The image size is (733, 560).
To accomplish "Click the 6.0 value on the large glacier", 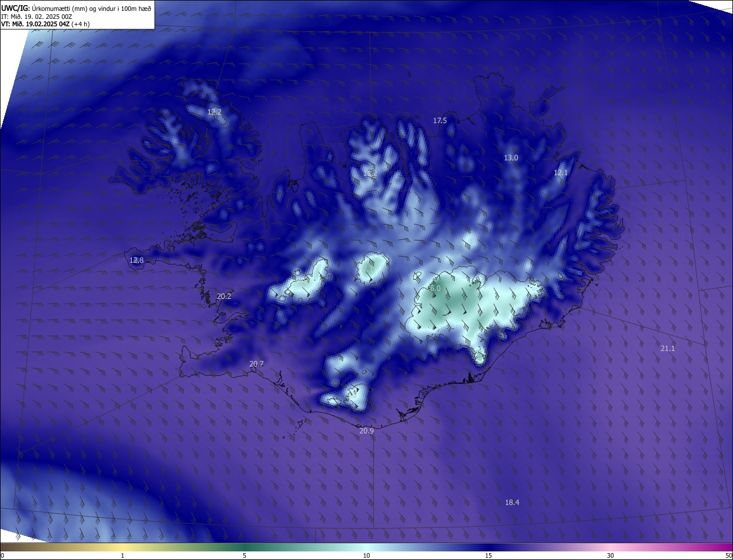I will 435,289.
